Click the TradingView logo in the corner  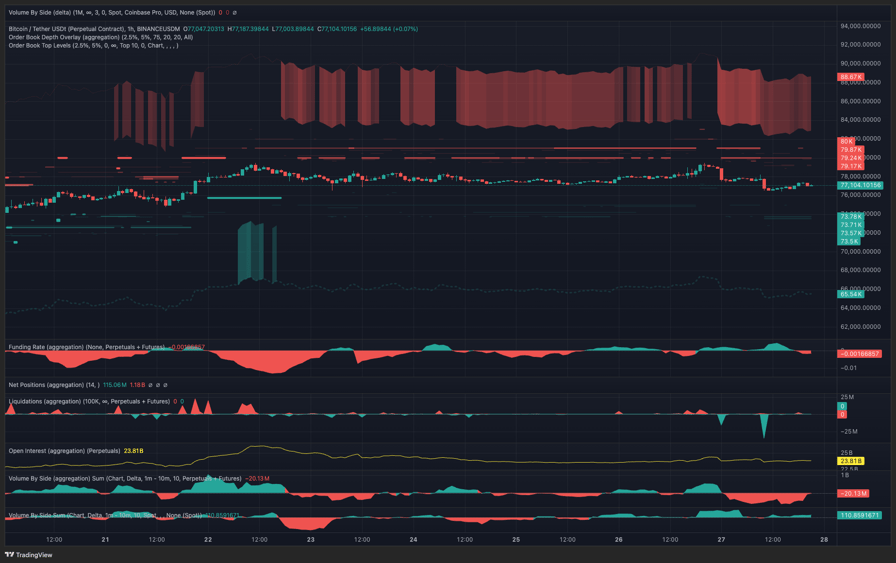tap(29, 555)
